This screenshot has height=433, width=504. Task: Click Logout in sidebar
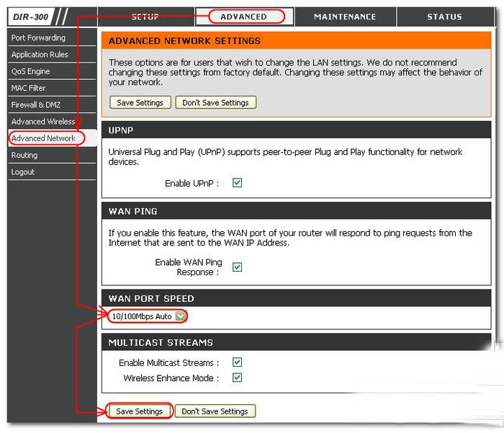click(x=23, y=172)
